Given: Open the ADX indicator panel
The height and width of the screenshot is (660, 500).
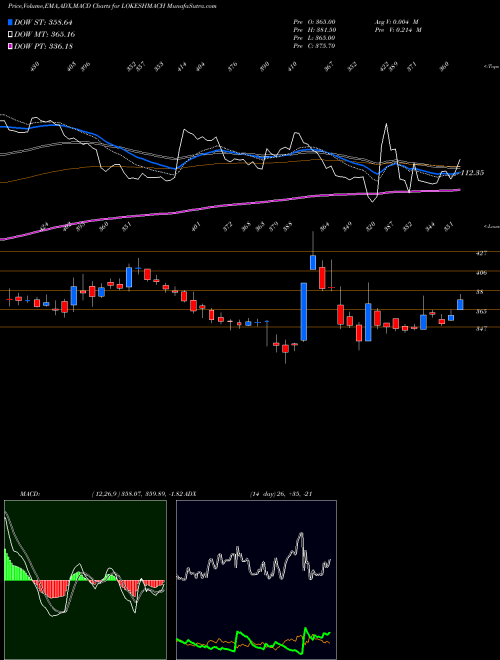Looking at the screenshot, I should click(x=256, y=580).
